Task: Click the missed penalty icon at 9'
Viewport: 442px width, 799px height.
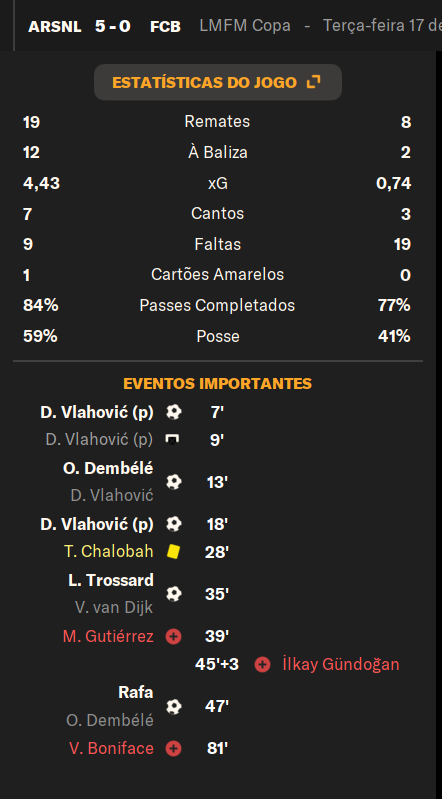Action: click(173, 439)
